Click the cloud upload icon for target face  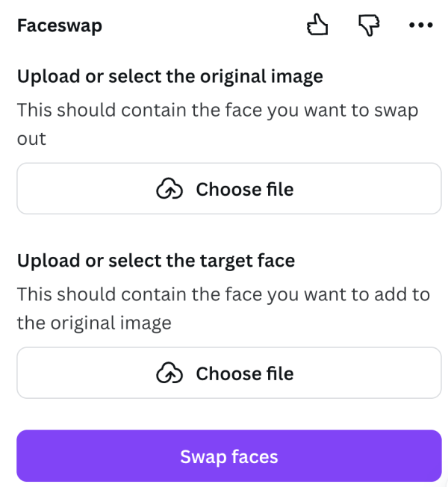[169, 373]
